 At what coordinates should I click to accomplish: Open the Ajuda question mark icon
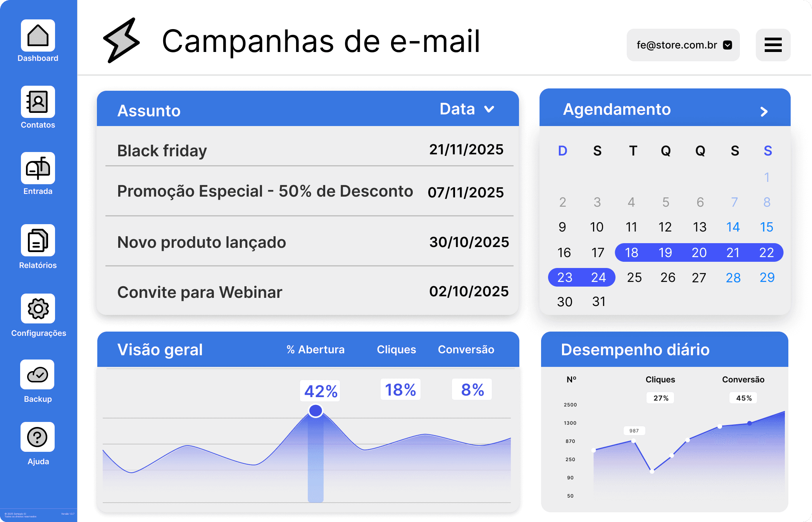(x=38, y=437)
